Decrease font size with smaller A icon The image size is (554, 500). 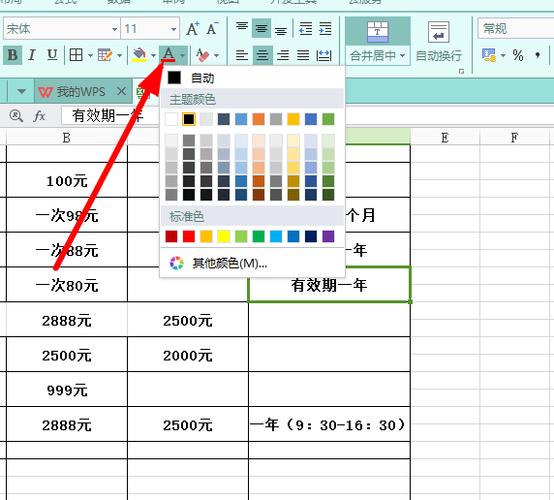tap(212, 29)
